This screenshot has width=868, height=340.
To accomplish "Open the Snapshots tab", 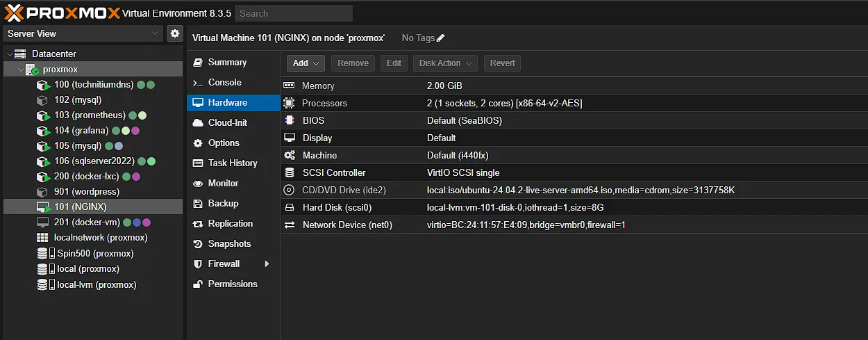I will [233, 243].
